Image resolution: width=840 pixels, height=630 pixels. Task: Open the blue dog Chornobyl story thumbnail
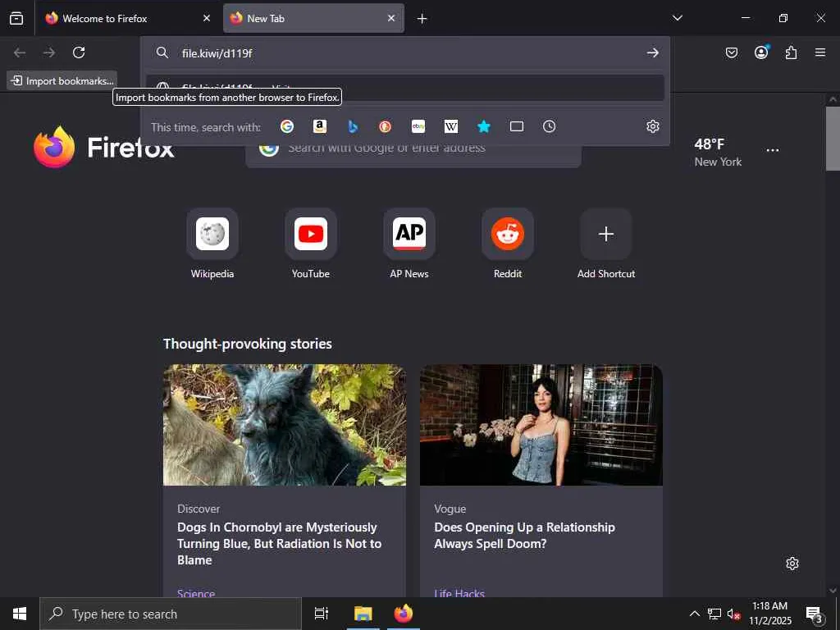[x=285, y=425]
